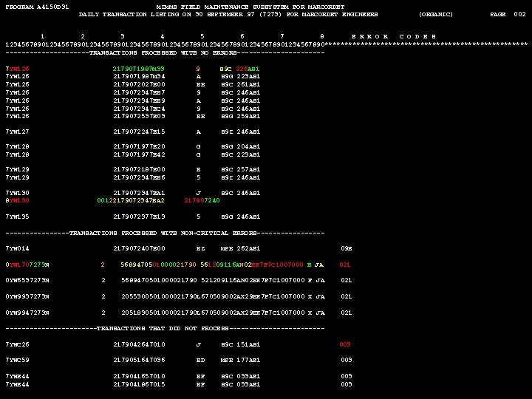Click document number '2179051647036'
The image size is (532, 399).
click(x=139, y=360)
